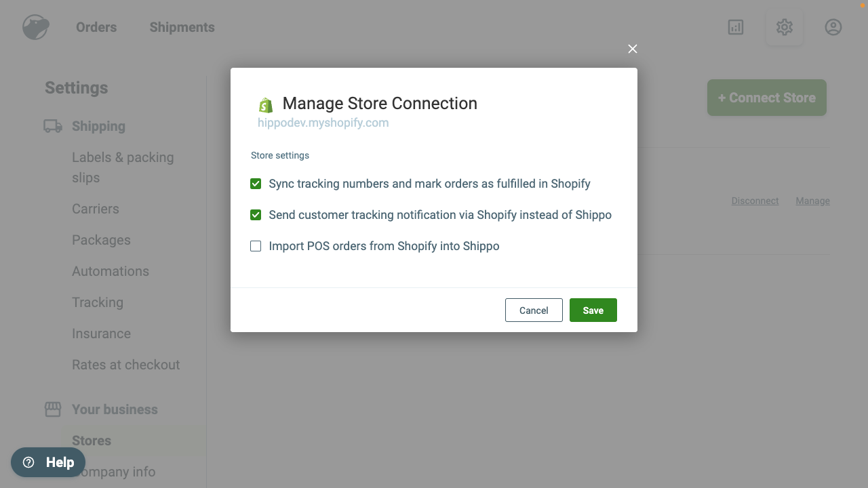Collapse the Shipping settings section

98,126
